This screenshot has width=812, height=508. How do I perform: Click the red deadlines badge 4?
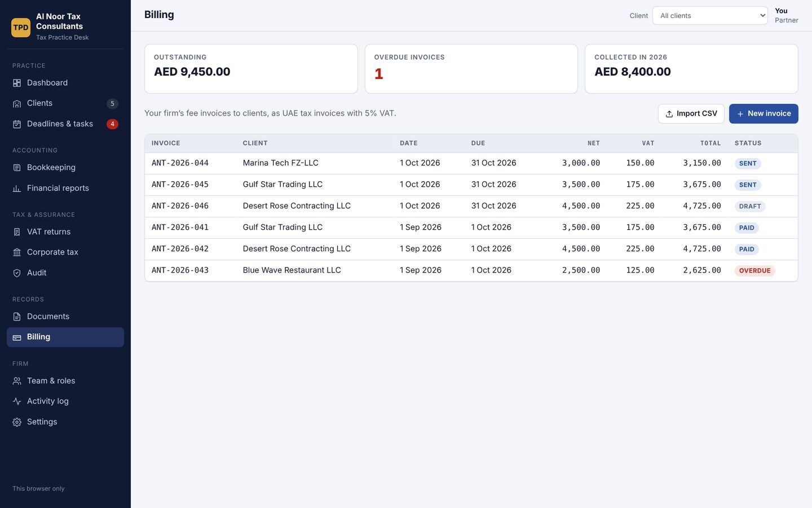(112, 124)
